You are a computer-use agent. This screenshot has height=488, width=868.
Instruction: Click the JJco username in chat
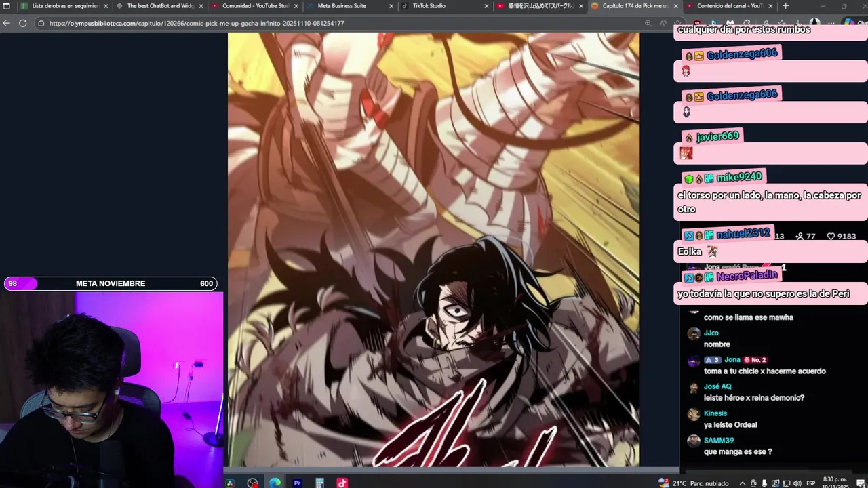(x=711, y=333)
